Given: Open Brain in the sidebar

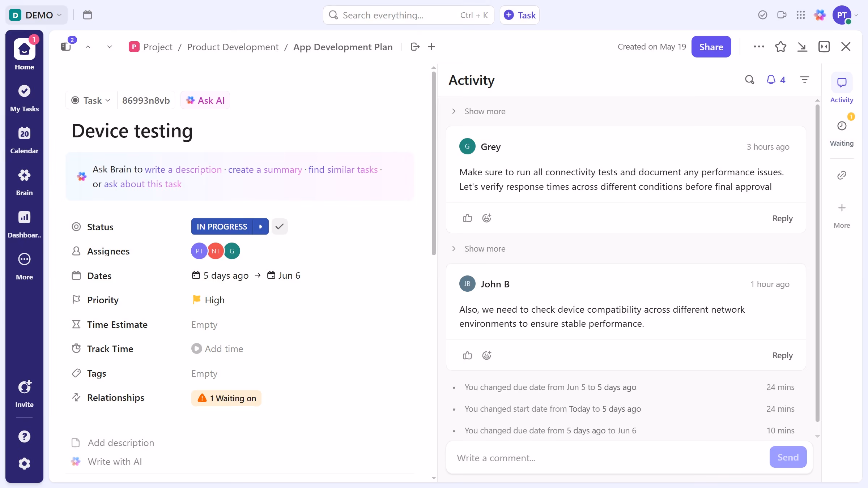Looking at the screenshot, I should click(x=24, y=182).
